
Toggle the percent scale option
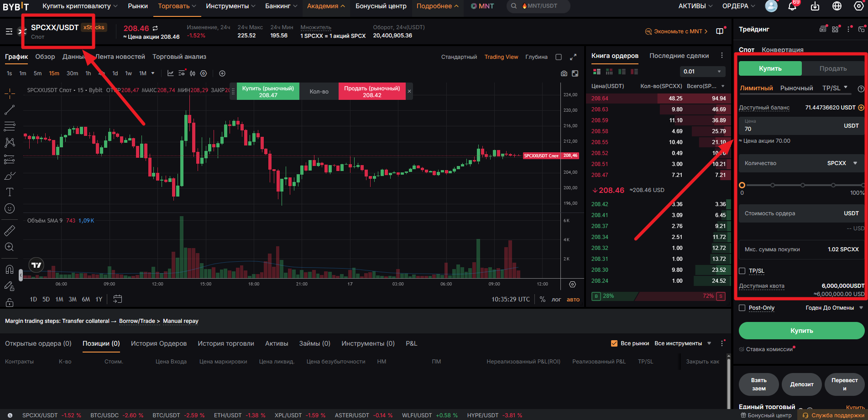[543, 300]
